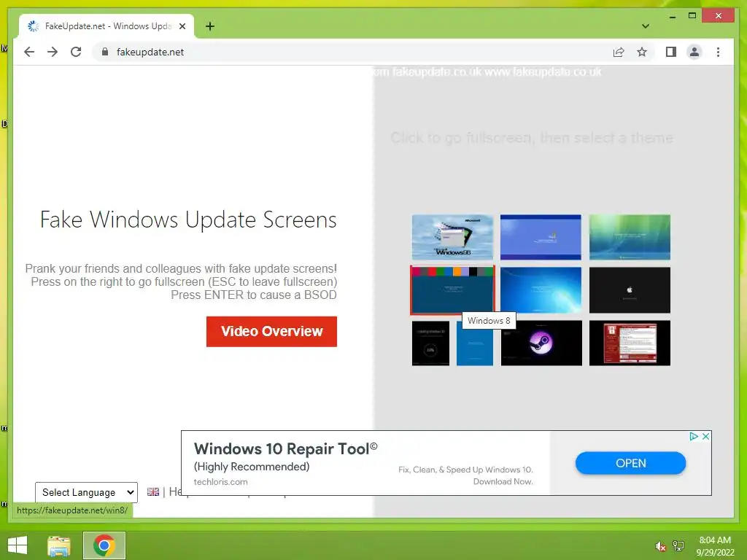Open the Windows Start menu

(18, 545)
